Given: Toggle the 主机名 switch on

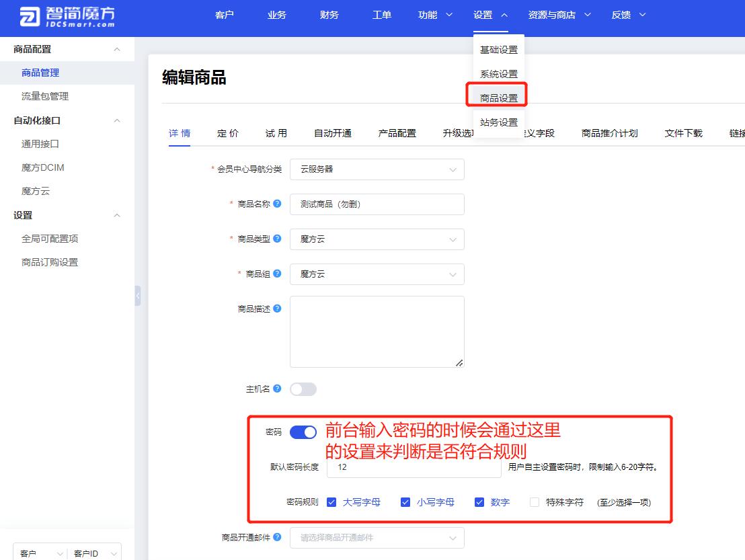Looking at the screenshot, I should click(303, 389).
